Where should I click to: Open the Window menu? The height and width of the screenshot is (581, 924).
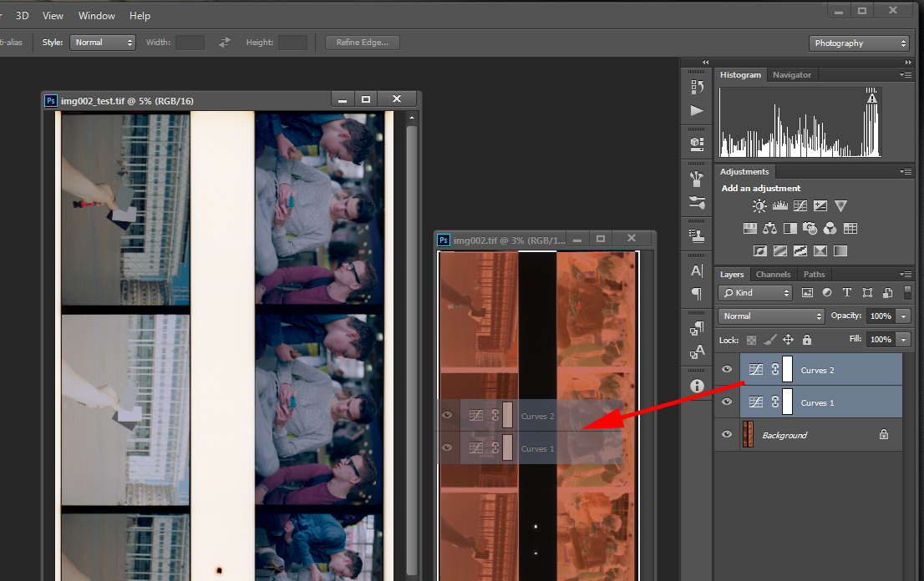click(x=97, y=16)
